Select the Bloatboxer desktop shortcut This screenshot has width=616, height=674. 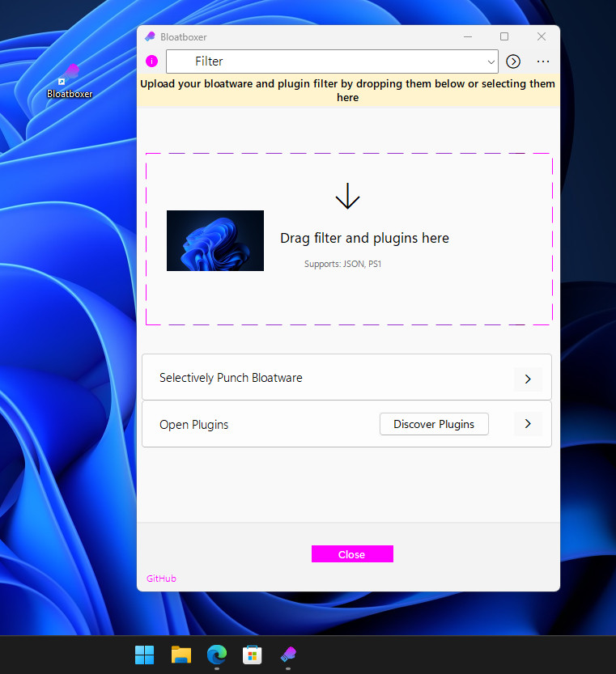(70, 81)
